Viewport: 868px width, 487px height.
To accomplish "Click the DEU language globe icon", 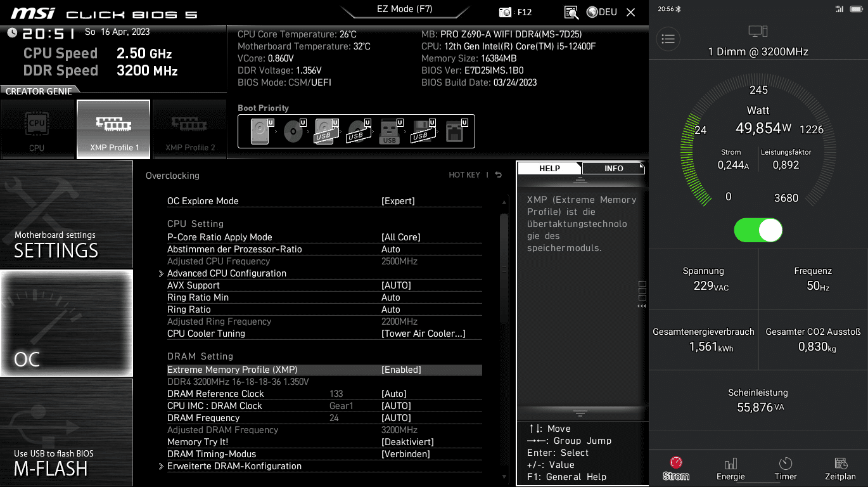I will click(592, 12).
